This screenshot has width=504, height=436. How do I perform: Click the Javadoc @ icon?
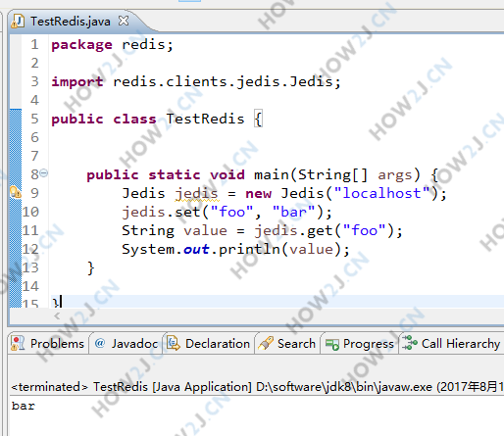[100, 343]
